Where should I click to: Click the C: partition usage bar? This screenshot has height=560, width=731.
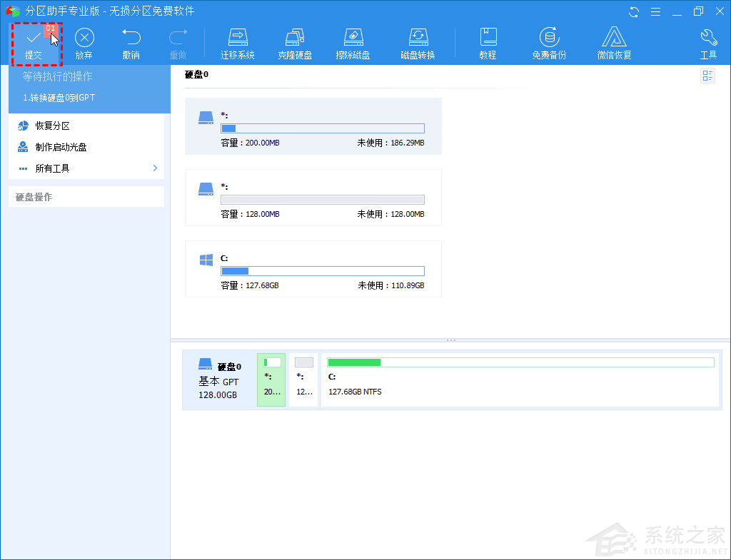point(323,271)
